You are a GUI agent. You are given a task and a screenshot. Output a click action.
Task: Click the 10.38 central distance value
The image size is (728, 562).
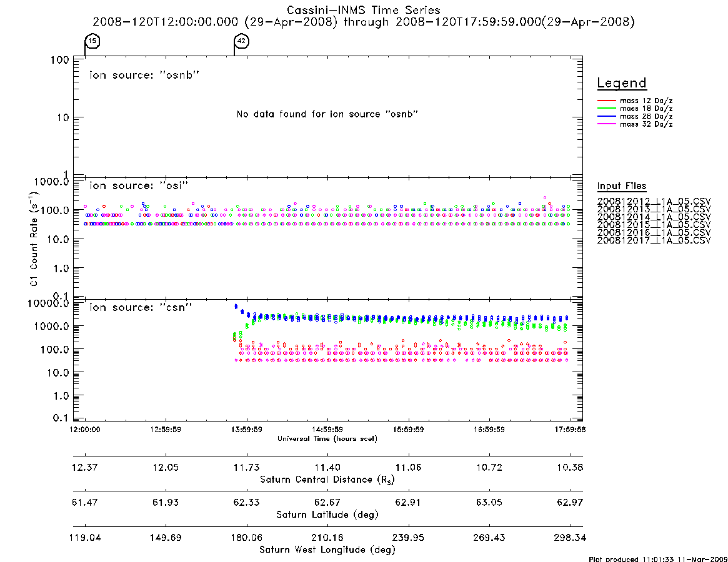click(x=570, y=467)
